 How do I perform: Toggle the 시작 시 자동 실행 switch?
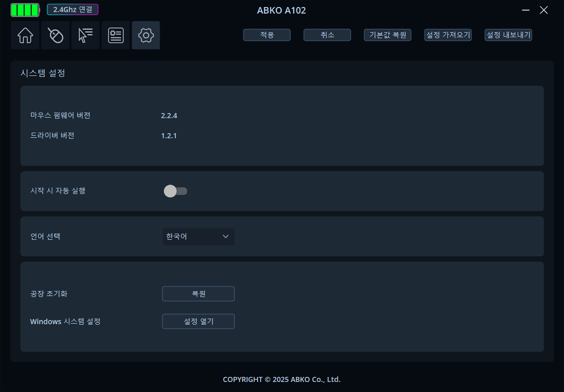point(176,191)
